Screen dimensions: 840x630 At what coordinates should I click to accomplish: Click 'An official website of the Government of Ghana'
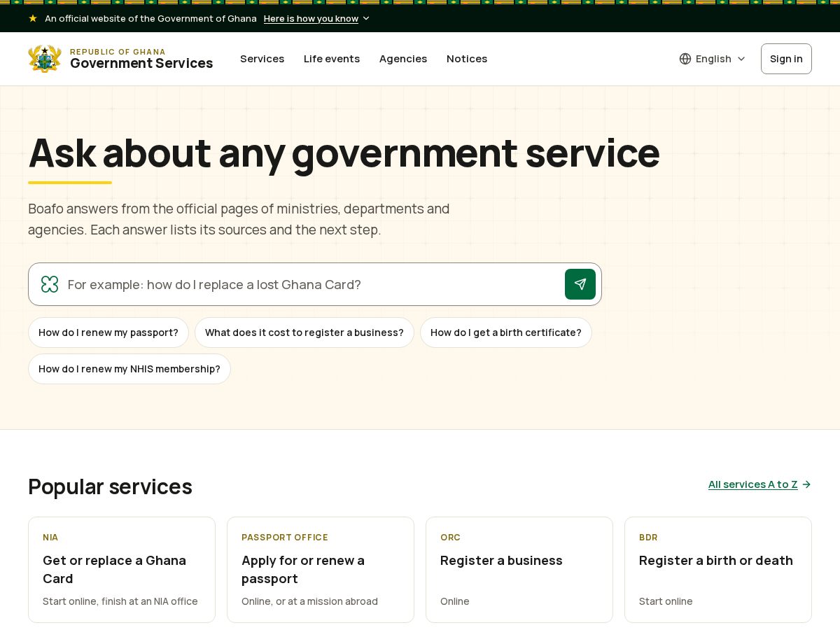coord(150,19)
